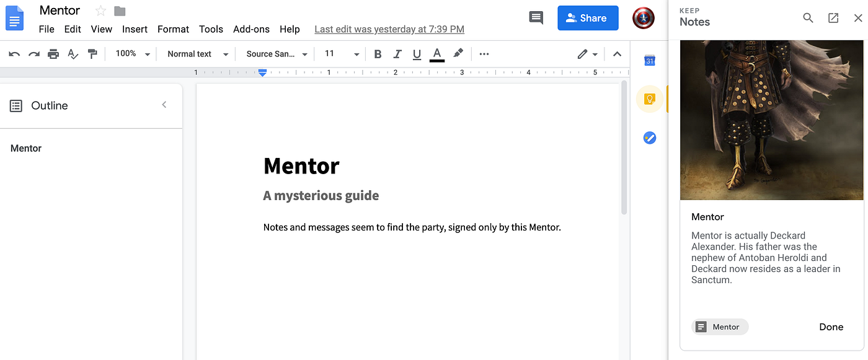Click the subtitle 'A mysterious guide'
The height and width of the screenshot is (360, 868).
[x=321, y=196]
